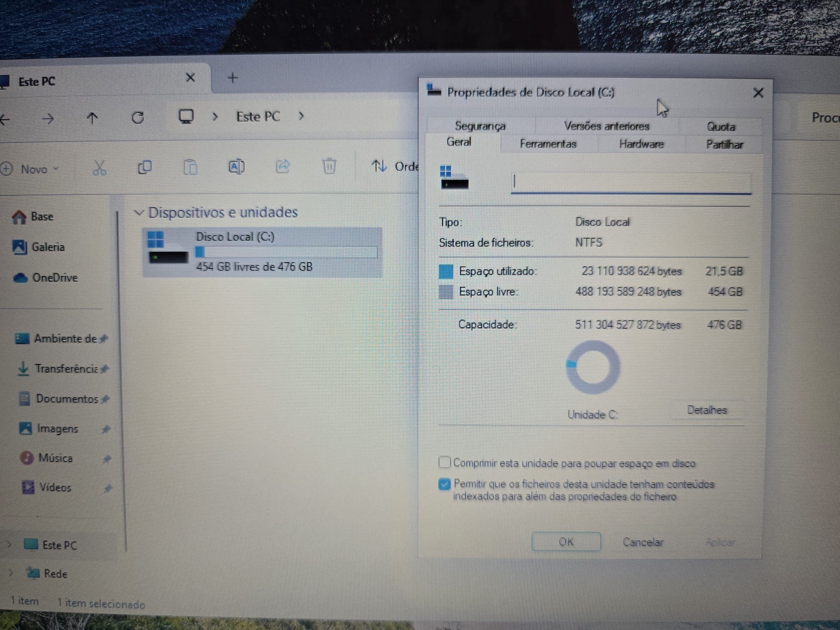Click the Detalhes button
Viewport: 840px width, 630px height.
tap(707, 410)
